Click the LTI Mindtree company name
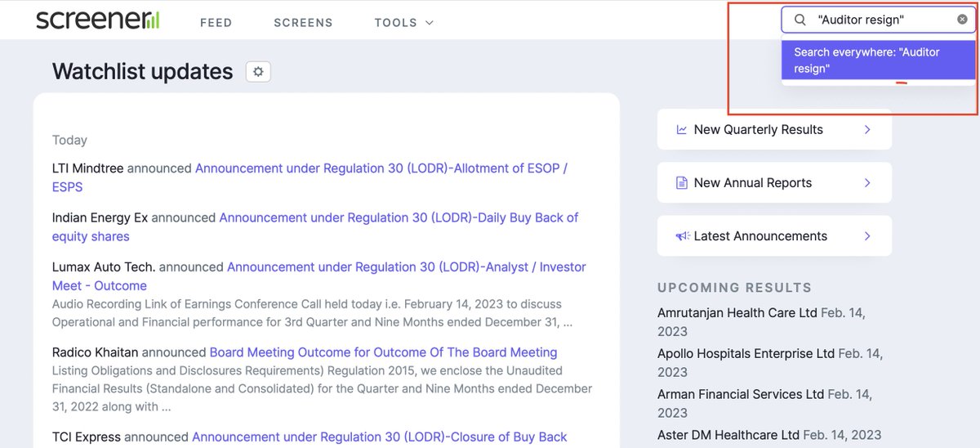Viewport: 980px width, 448px height. (x=87, y=168)
